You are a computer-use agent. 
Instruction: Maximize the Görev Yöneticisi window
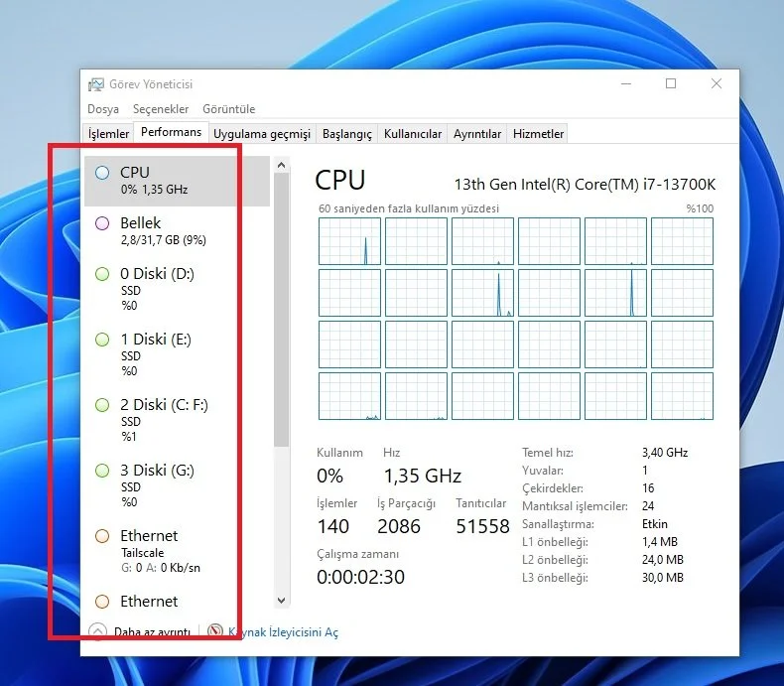click(x=671, y=83)
